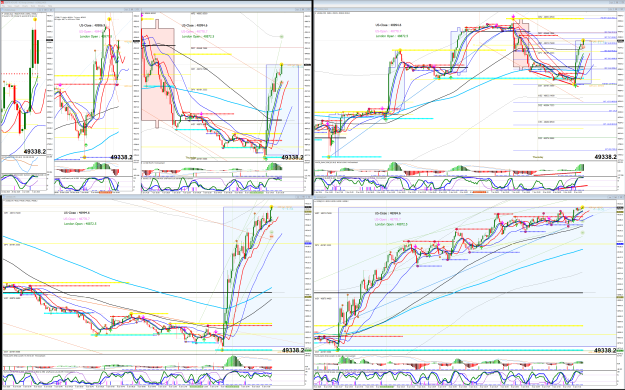
Task: Click the 49338.2 price readout in the top-right chart
Action: click(x=605, y=157)
